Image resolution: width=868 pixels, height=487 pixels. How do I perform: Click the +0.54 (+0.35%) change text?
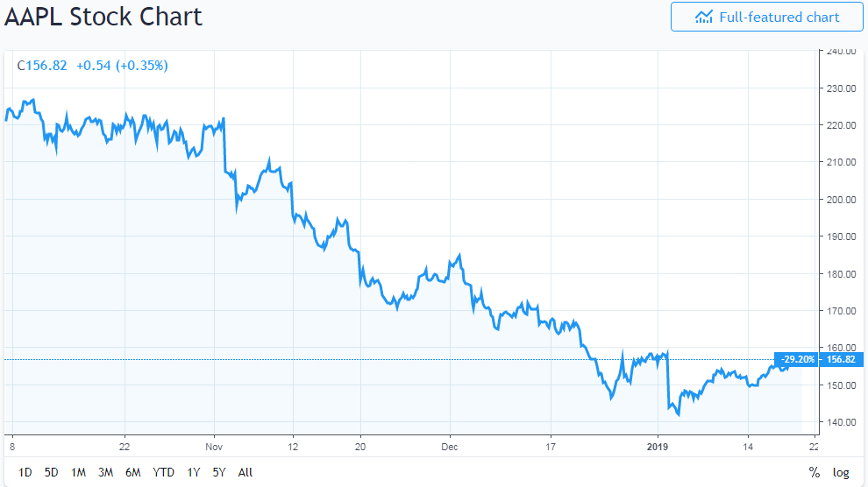[122, 66]
